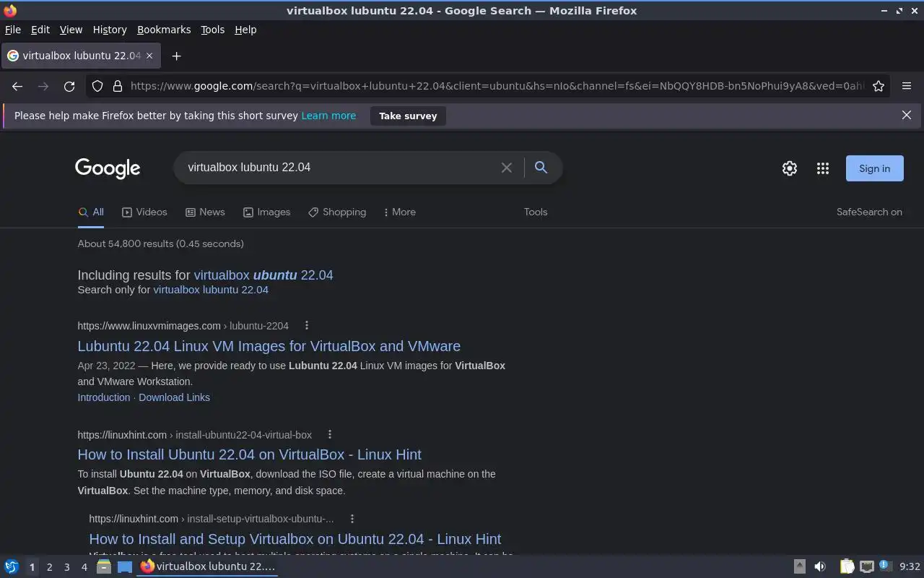The width and height of the screenshot is (924, 578).
Task: Select Firefox window in the taskbar
Action: [x=208, y=566]
